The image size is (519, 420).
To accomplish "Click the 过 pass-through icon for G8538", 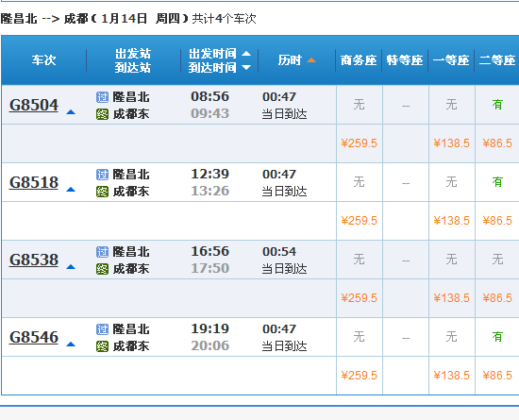I will point(102,252).
